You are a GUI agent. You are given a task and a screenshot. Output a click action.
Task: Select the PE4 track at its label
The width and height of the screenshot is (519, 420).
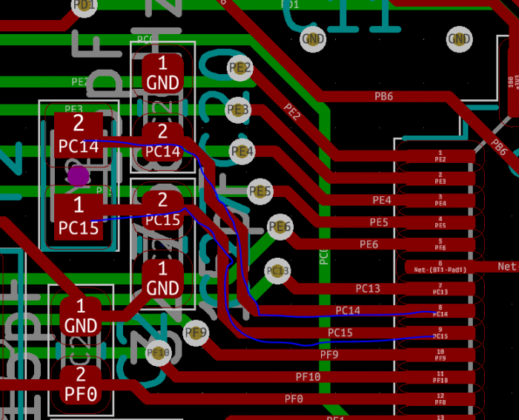coord(382,200)
